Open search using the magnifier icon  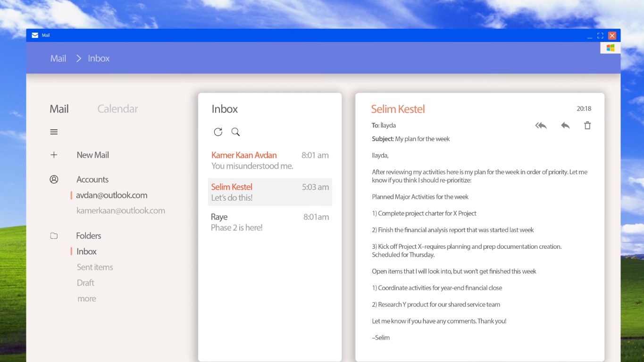tap(235, 132)
